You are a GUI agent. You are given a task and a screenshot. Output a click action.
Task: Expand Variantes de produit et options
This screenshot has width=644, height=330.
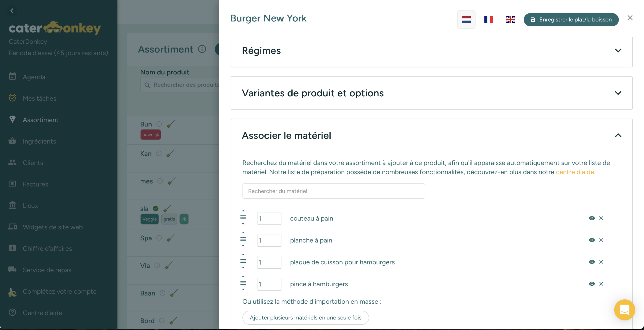click(618, 93)
